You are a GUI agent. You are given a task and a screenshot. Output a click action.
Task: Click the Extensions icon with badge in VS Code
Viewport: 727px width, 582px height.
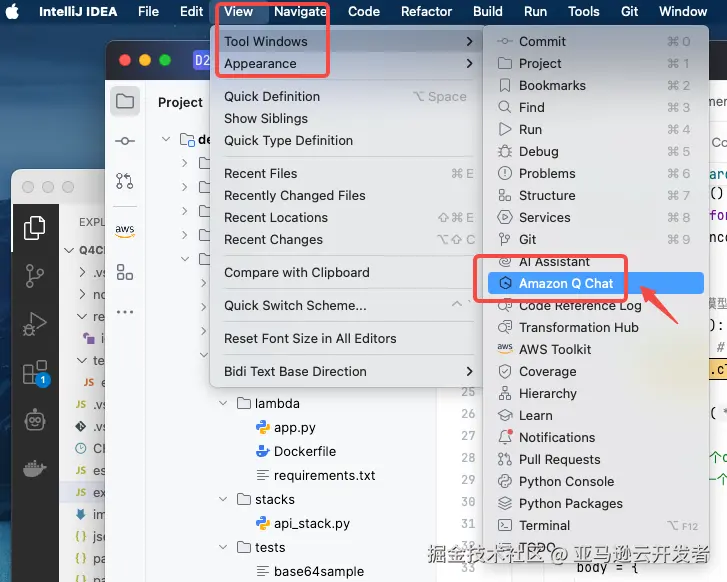tap(36, 372)
